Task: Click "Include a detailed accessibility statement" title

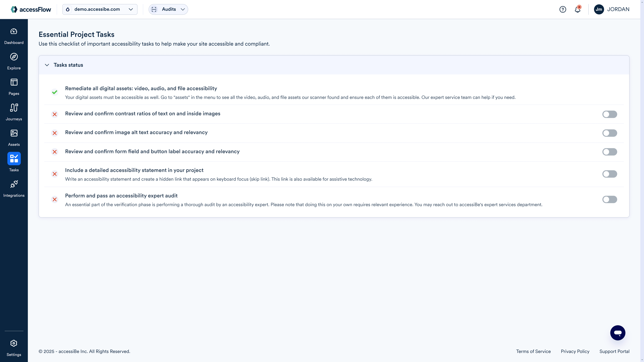Action: (x=134, y=170)
